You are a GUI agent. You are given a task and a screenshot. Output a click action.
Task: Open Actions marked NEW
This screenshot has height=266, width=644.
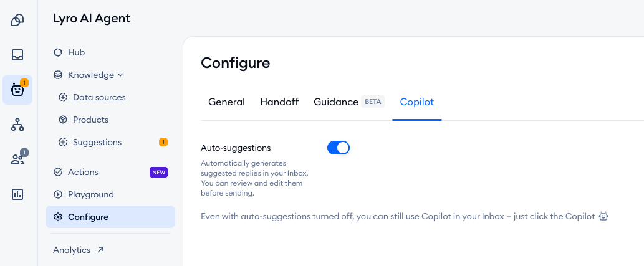click(110, 172)
